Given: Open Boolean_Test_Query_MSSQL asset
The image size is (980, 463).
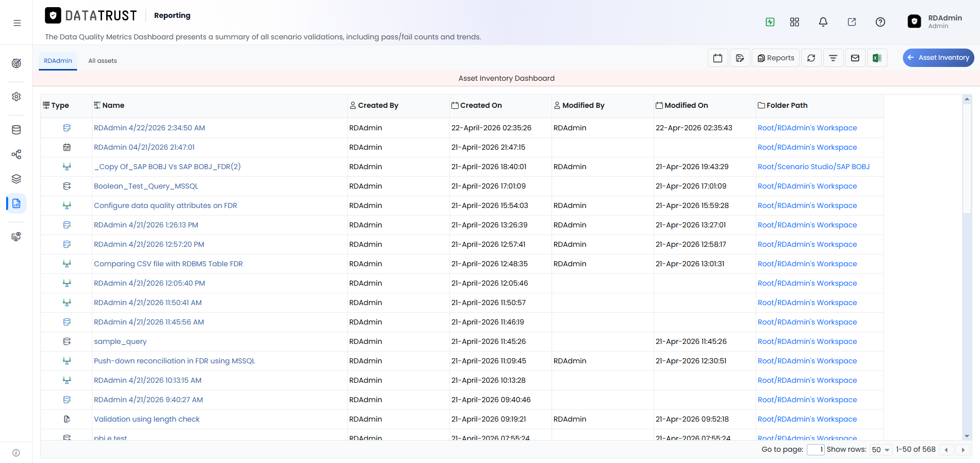Looking at the screenshot, I should (146, 186).
